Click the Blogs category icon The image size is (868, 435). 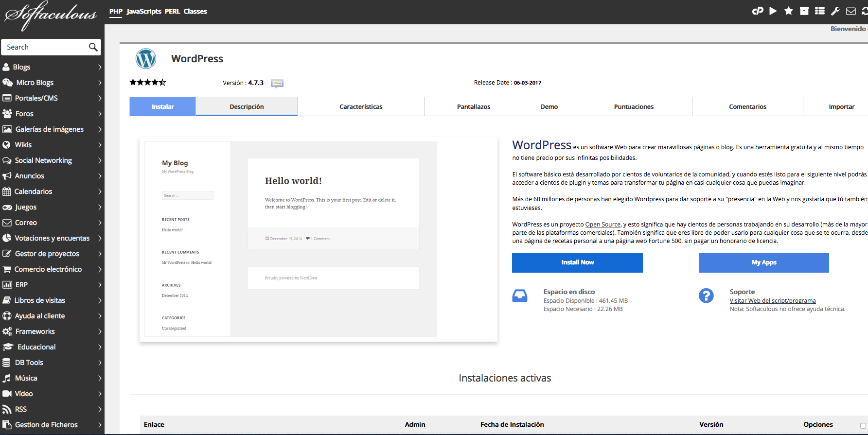6,67
